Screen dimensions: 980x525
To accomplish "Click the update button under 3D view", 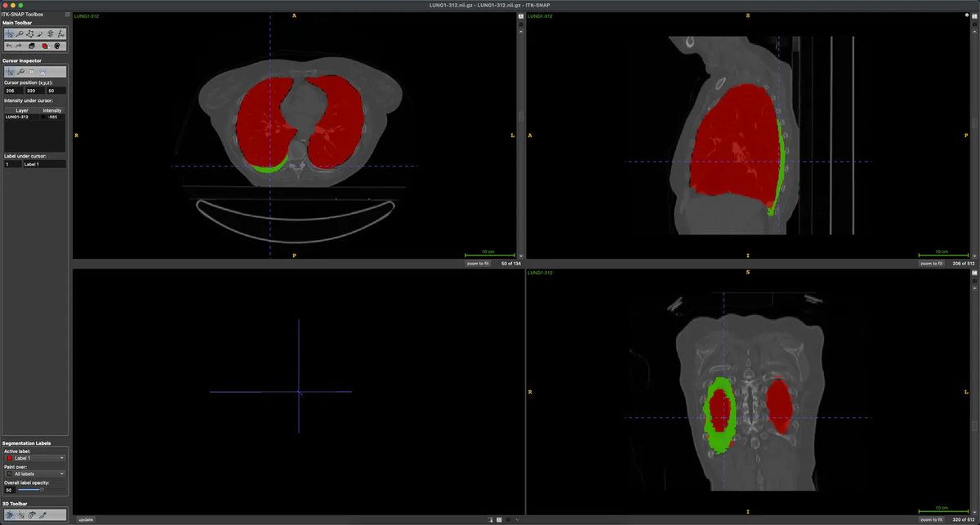I will tap(86, 519).
